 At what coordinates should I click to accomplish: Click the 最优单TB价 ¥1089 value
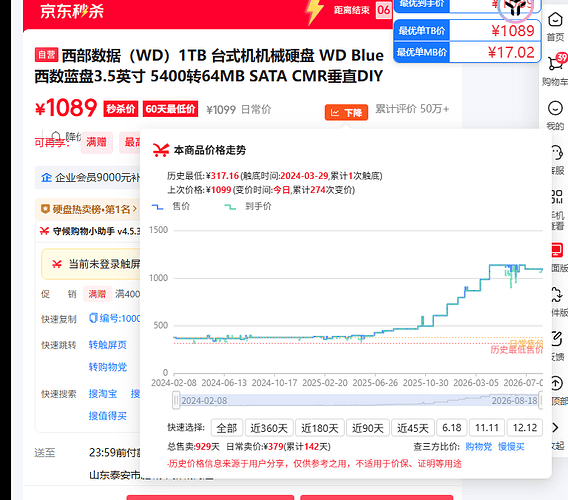click(513, 31)
